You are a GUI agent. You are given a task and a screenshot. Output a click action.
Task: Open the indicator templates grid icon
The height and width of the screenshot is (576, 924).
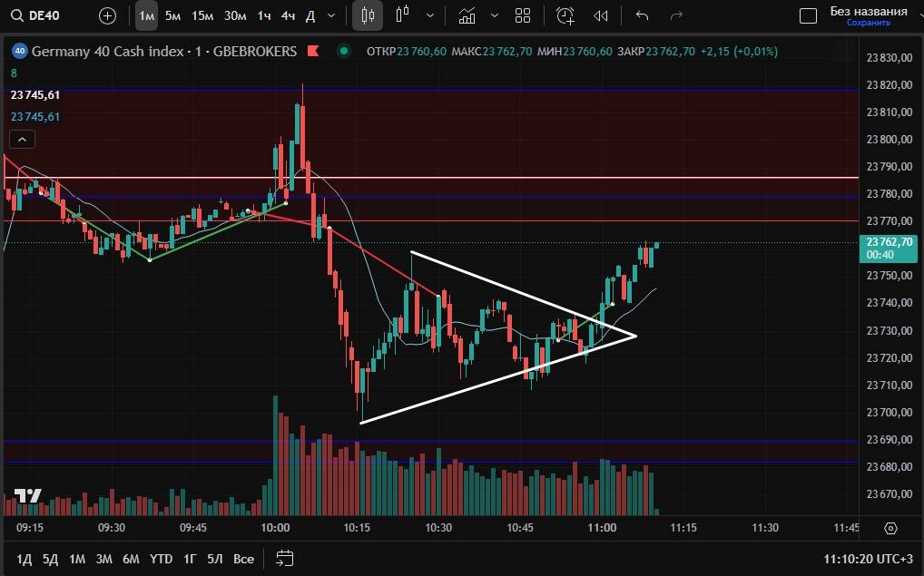pyautogui.click(x=523, y=16)
